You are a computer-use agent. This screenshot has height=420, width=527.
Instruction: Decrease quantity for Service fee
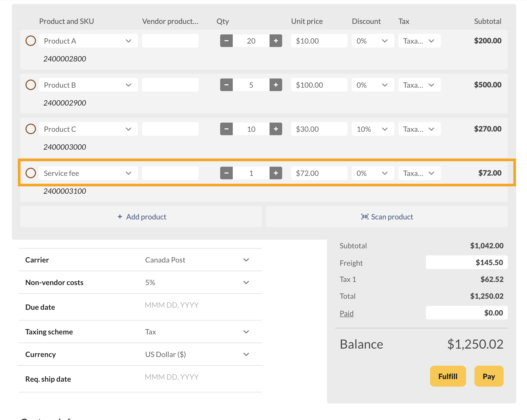click(x=226, y=173)
